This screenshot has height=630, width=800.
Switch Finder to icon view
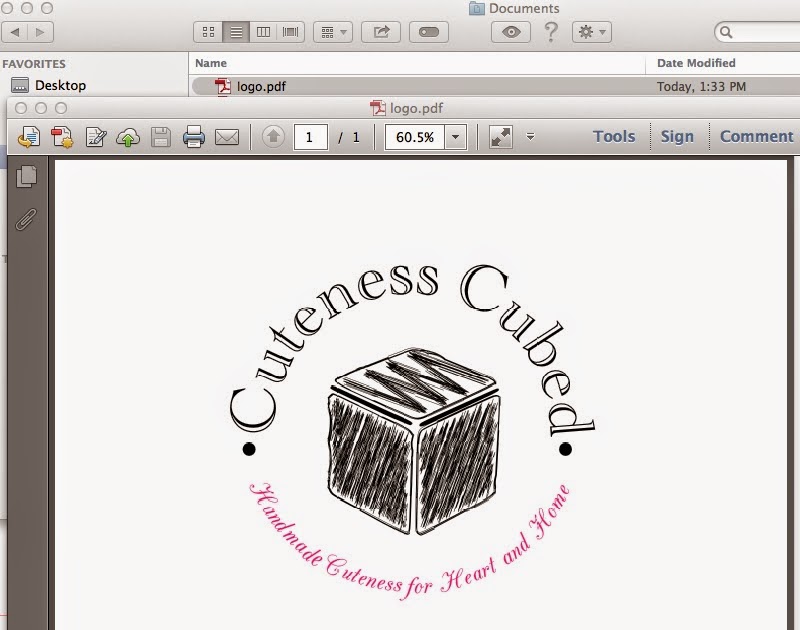208,31
